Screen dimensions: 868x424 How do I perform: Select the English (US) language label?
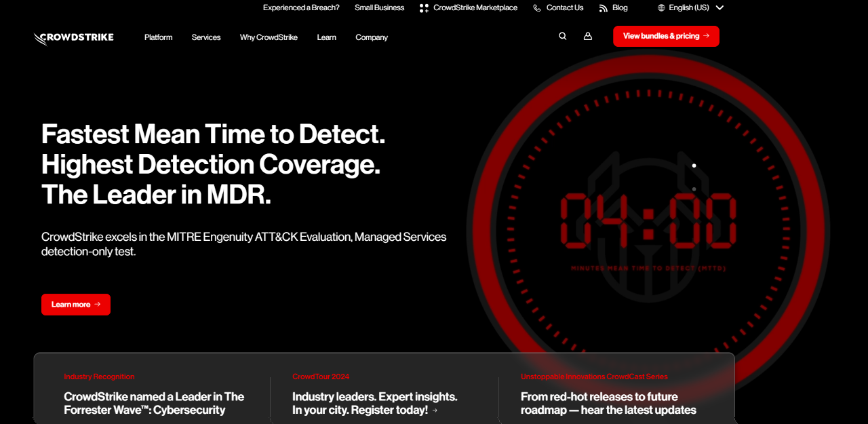689,7
